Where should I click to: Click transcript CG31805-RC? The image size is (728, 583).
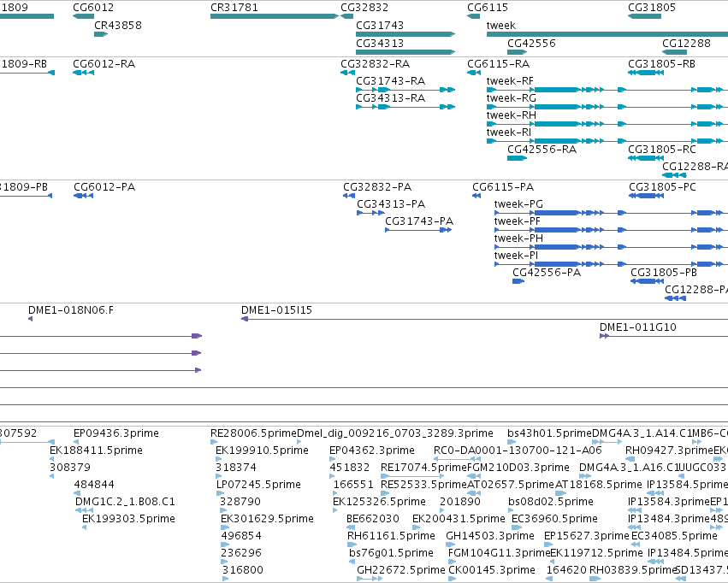tap(646, 158)
